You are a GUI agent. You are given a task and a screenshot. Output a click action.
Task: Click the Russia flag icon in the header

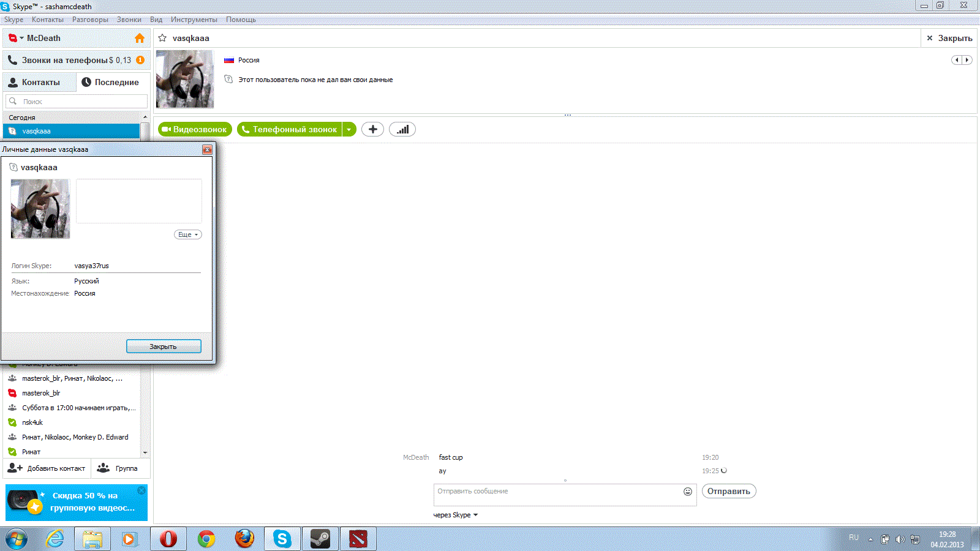[229, 60]
